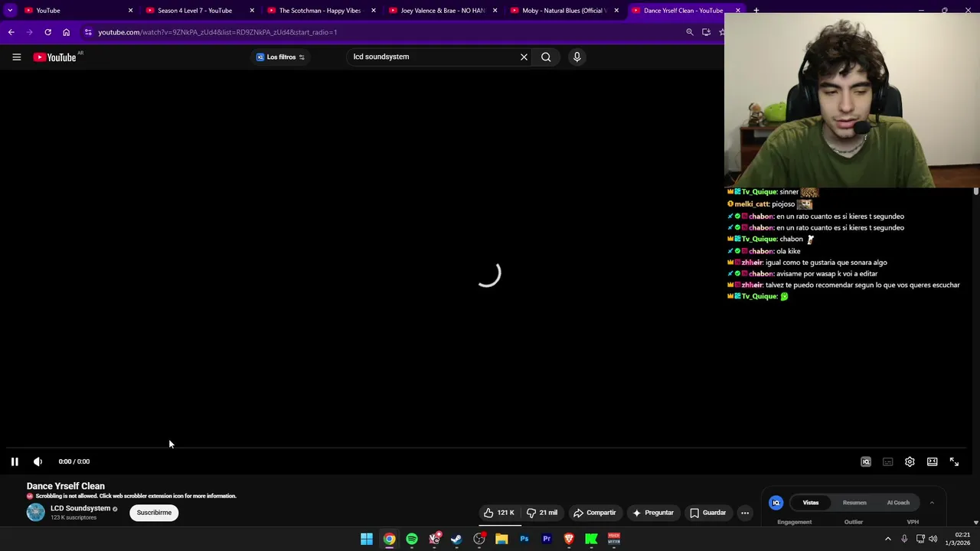Click the chat panel scrollbar
This screenshot has height=551, width=980.
tap(976, 191)
